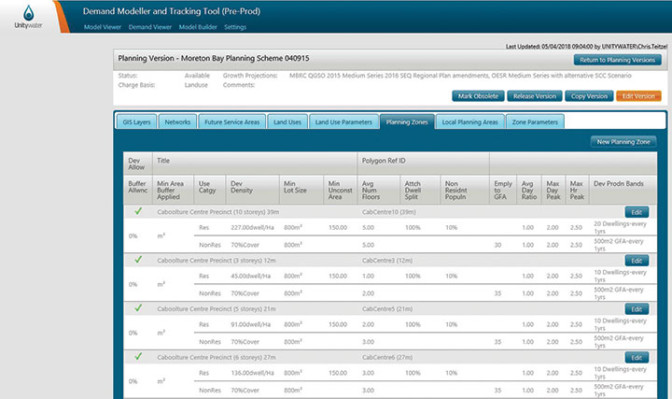Toggle Dev Allow checkmark for Caboolture 10 storeys

(x=138, y=211)
